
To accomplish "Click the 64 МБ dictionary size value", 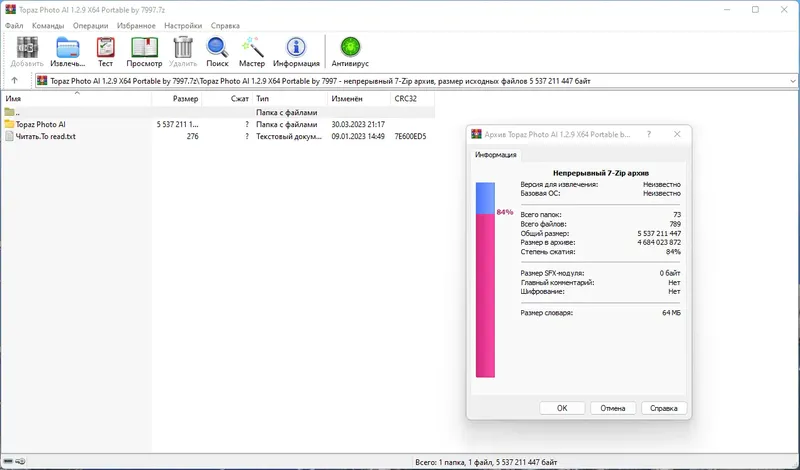I will pyautogui.click(x=671, y=313).
